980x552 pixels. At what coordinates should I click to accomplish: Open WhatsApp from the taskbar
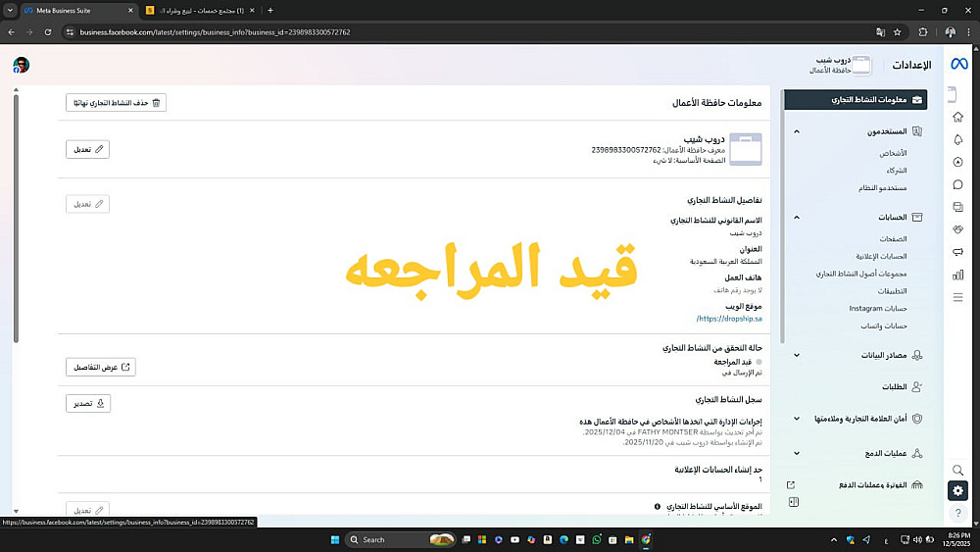pos(596,539)
